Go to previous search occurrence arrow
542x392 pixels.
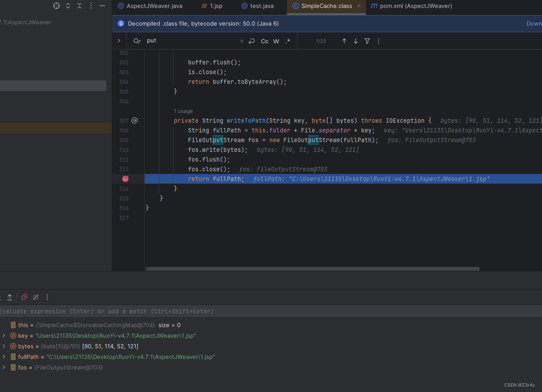344,41
